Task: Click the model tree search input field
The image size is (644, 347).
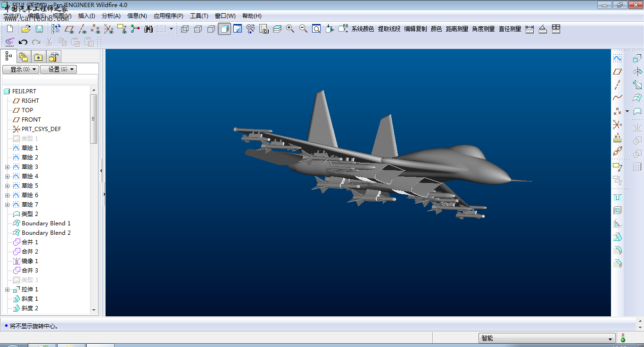Action: pos(50,80)
